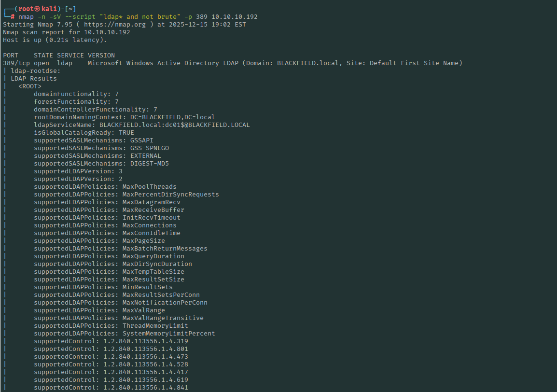
Task: Click the MaxPageSize policy entry
Action: tap(143, 240)
